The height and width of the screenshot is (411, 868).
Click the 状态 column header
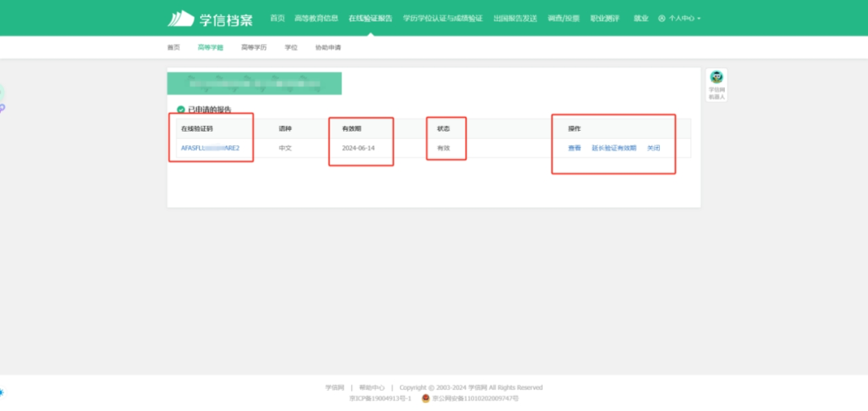coord(444,129)
